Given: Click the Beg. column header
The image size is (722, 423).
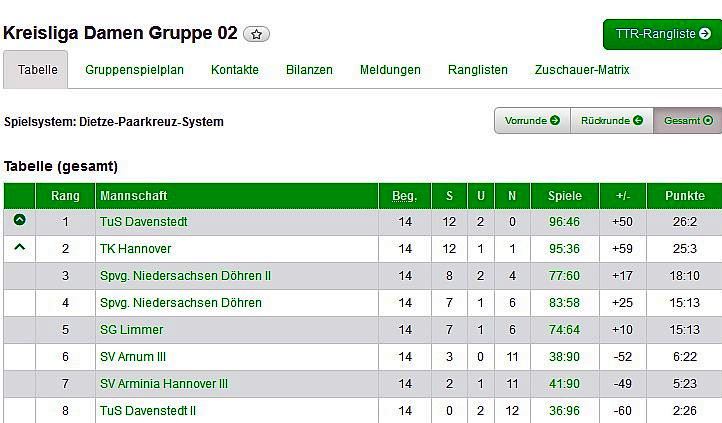Looking at the screenshot, I should [x=405, y=196].
